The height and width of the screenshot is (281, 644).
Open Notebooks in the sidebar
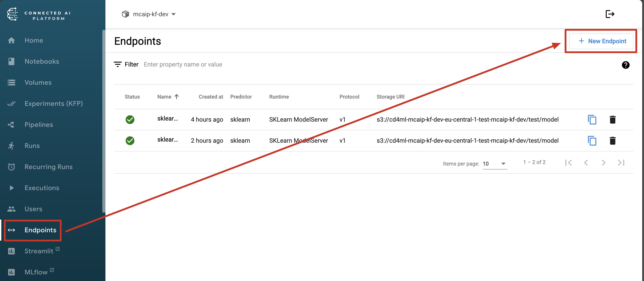[x=42, y=61]
